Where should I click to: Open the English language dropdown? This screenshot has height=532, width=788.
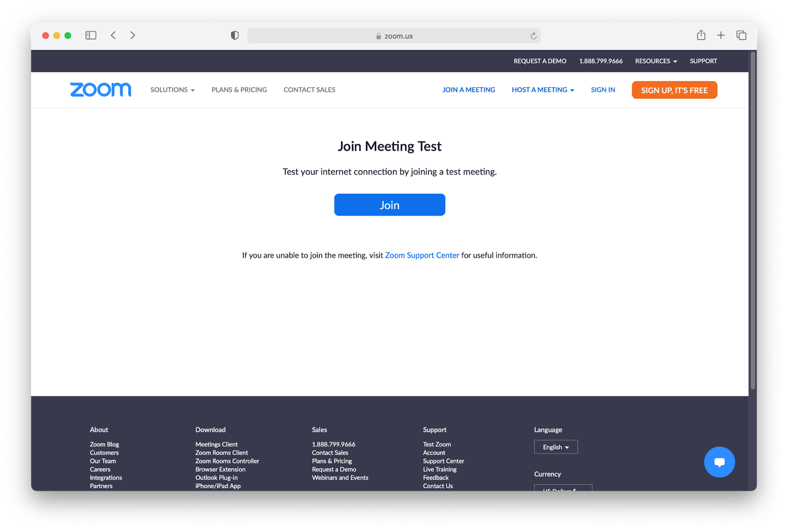(556, 447)
